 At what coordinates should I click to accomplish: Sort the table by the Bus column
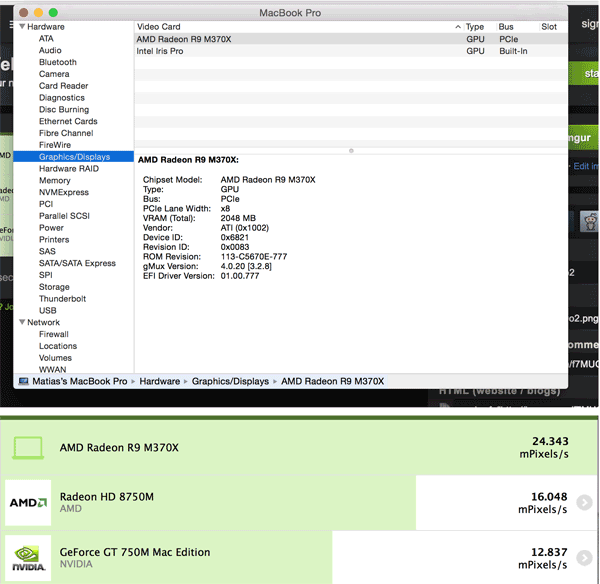pyautogui.click(x=506, y=27)
